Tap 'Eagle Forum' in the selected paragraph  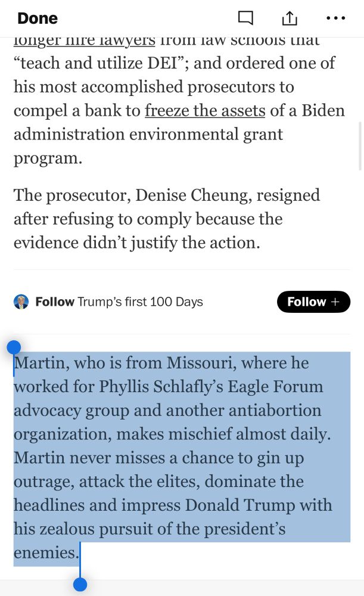275,387
